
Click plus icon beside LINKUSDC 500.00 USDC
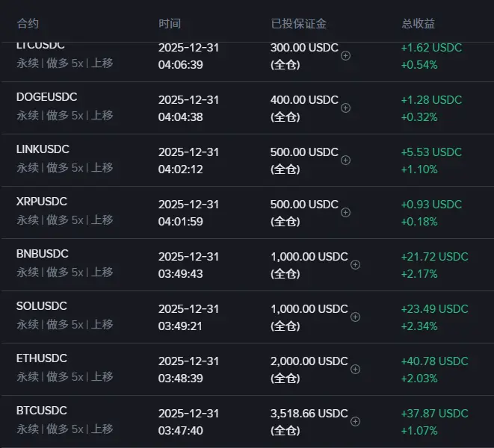(345, 160)
